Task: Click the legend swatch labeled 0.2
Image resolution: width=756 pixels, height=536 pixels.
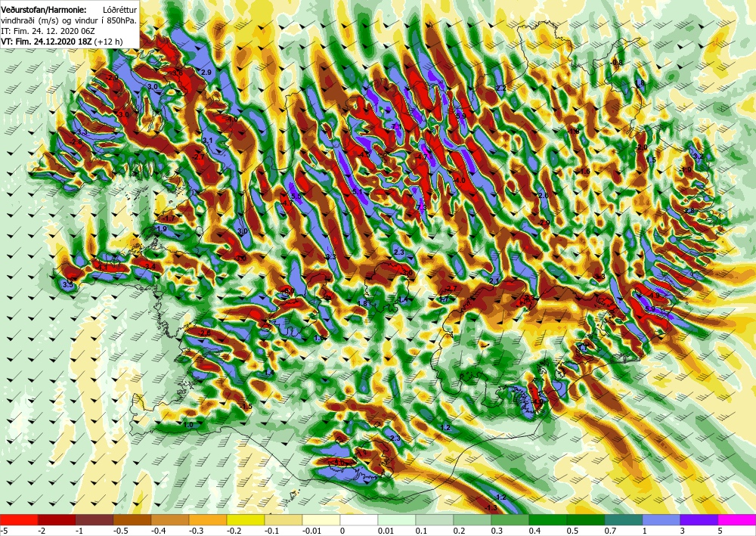Action: click(472, 519)
